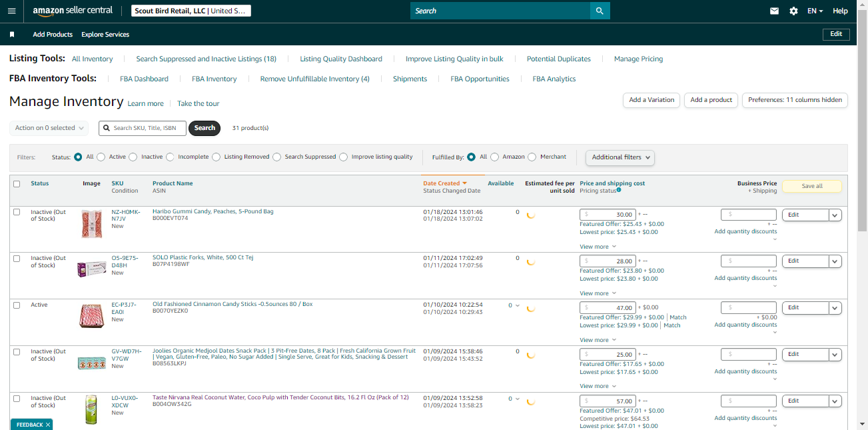Click the search magnifier button in header
The height and width of the screenshot is (430, 868).
[x=600, y=11]
